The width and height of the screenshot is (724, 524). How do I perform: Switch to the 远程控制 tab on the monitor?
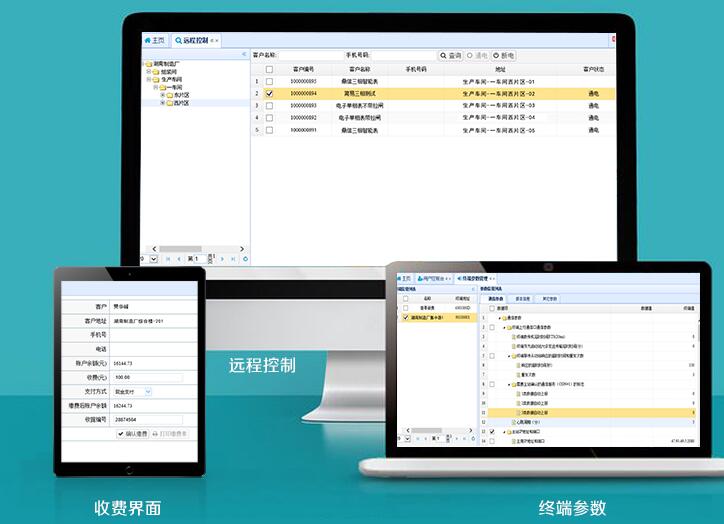(x=196, y=41)
